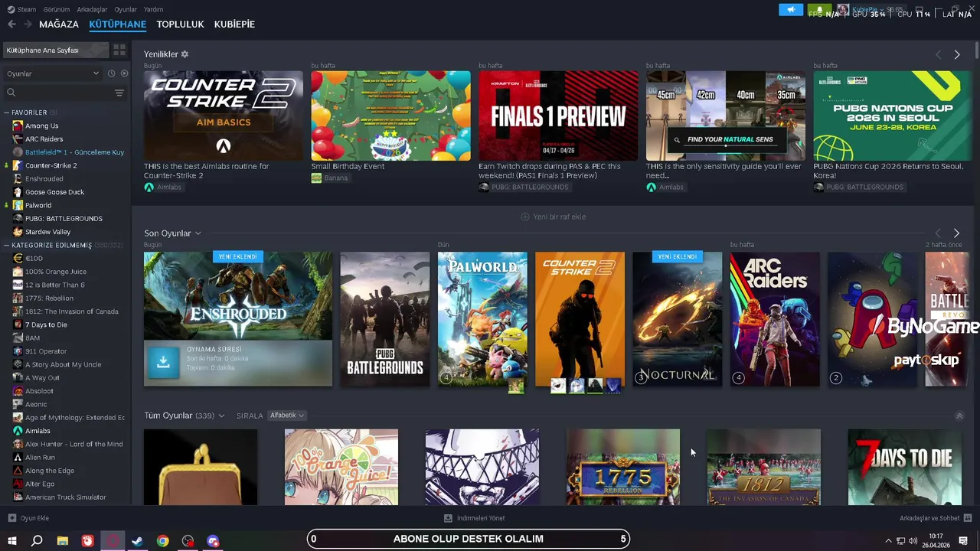Open the FINALS 1 PREVIEW news thumbnail
This screenshot has width=980, height=551.
coord(558,116)
